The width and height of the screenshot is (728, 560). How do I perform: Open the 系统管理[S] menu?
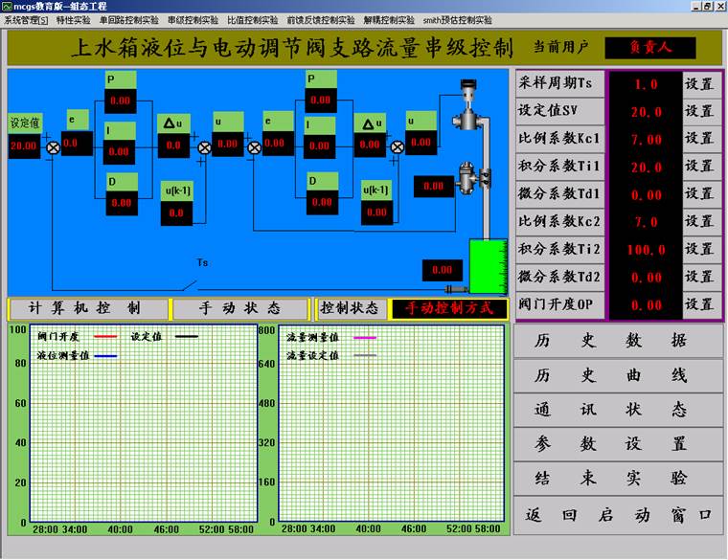tap(26, 19)
